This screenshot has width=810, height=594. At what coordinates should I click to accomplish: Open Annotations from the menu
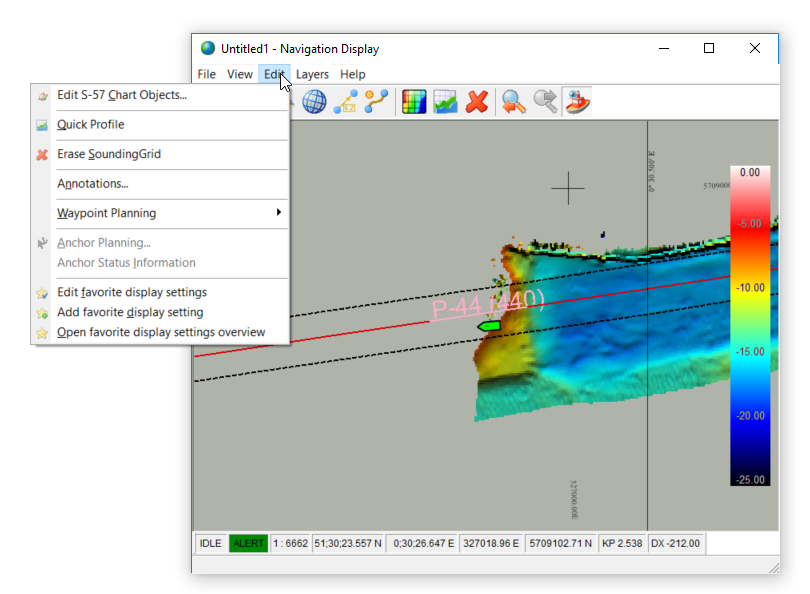click(x=92, y=184)
